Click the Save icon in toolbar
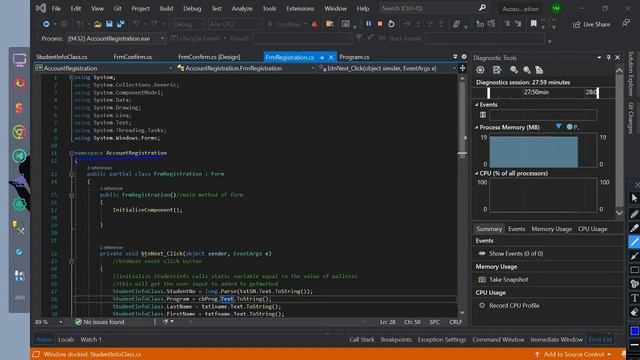This screenshot has width=640, height=360. (x=109, y=24)
